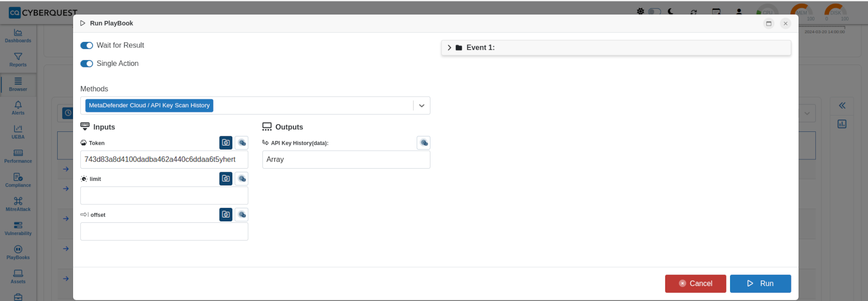Click the camera icon next to Token
The width and height of the screenshot is (868, 301).
coord(226,143)
